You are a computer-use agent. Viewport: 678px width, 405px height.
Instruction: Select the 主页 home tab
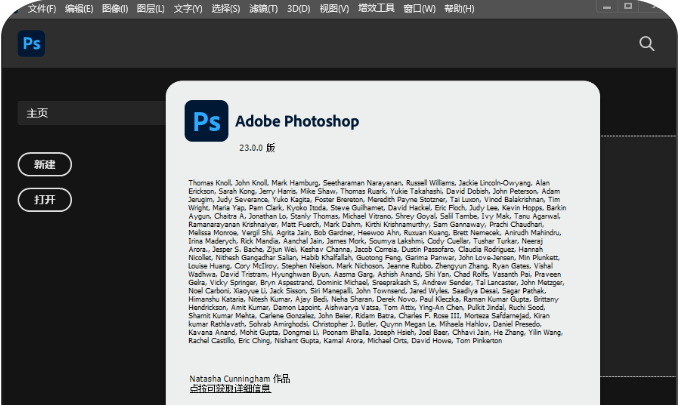coord(38,113)
